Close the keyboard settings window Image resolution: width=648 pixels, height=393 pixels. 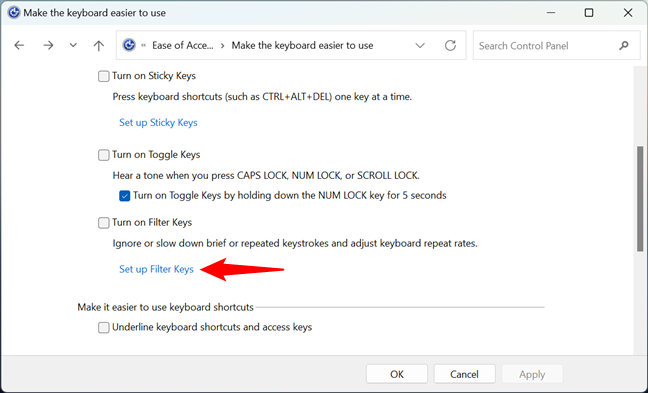pyautogui.click(x=628, y=13)
